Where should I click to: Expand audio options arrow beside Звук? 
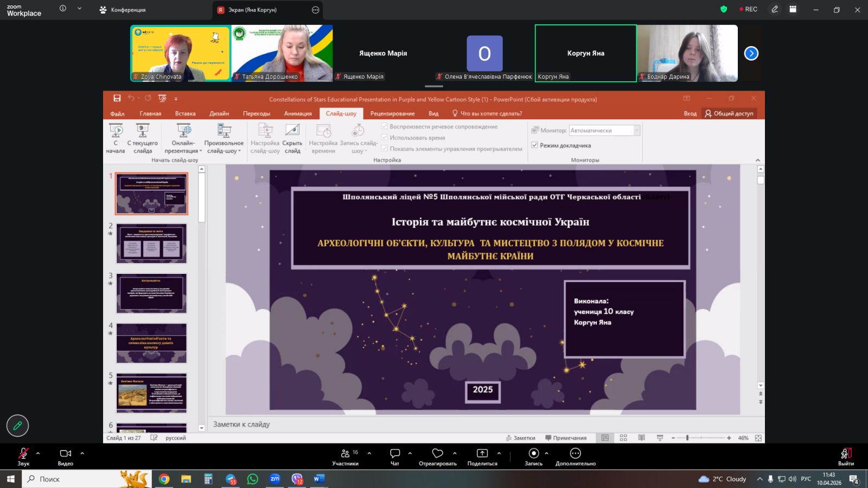tap(38, 453)
